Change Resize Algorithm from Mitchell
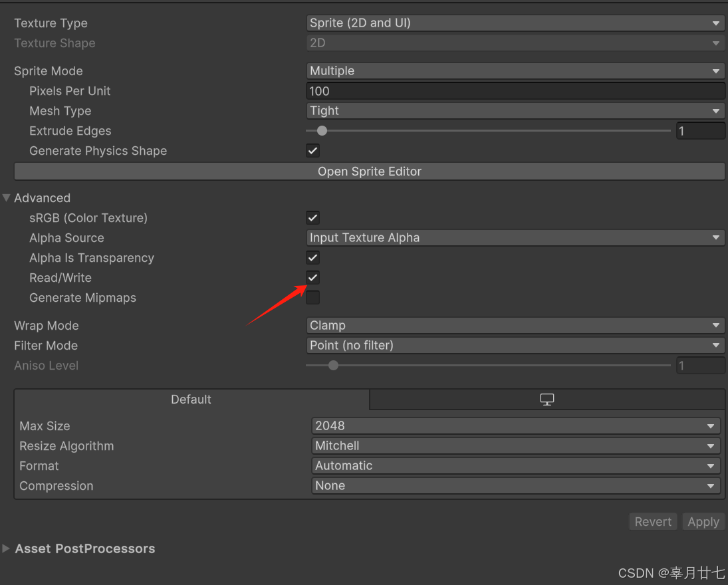728x585 pixels. (515, 445)
